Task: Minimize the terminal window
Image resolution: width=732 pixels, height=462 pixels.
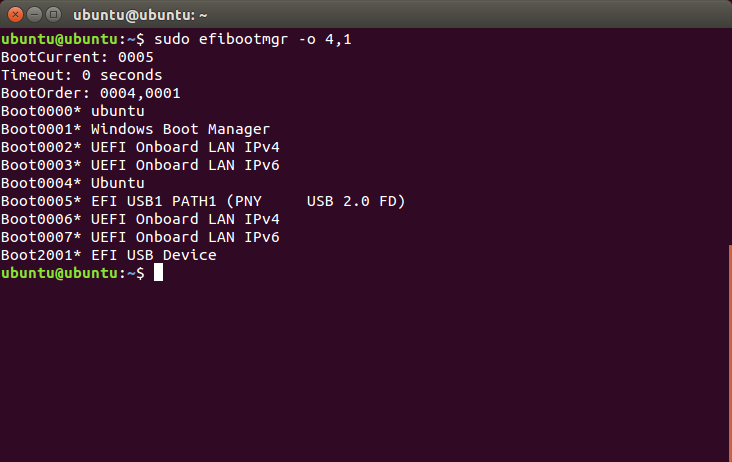Action: point(35,15)
